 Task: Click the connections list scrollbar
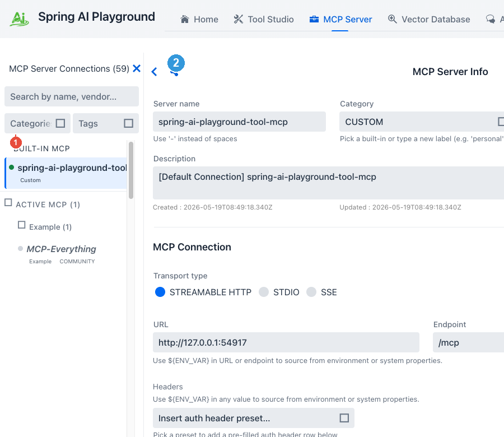(131, 170)
